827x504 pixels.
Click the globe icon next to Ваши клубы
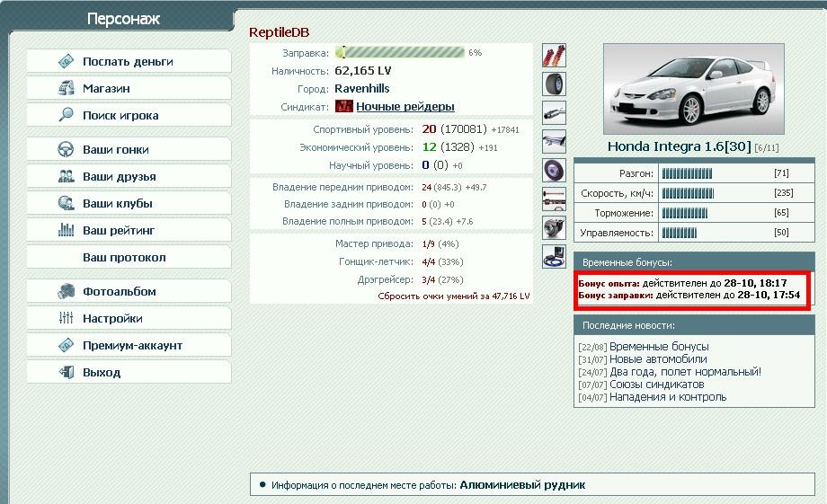[66, 203]
